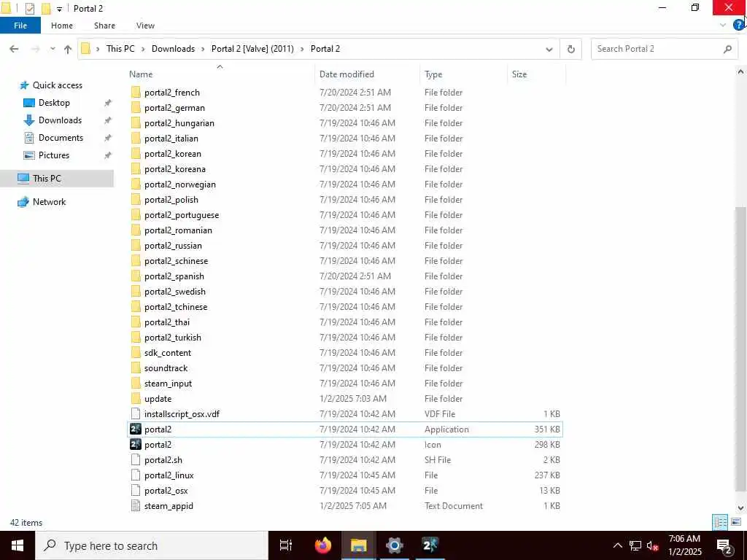The width and height of the screenshot is (747, 560).
Task: Refresh the current folder view
Action: [570, 49]
